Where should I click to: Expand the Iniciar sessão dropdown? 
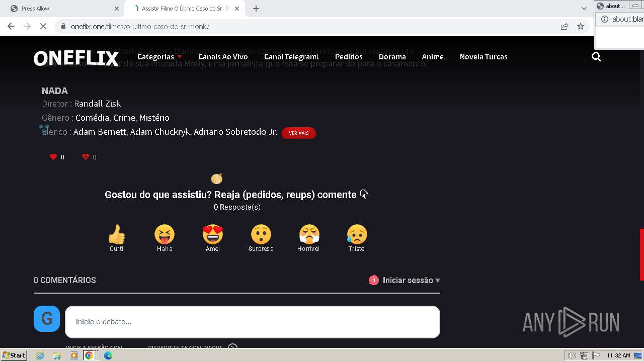(x=411, y=281)
